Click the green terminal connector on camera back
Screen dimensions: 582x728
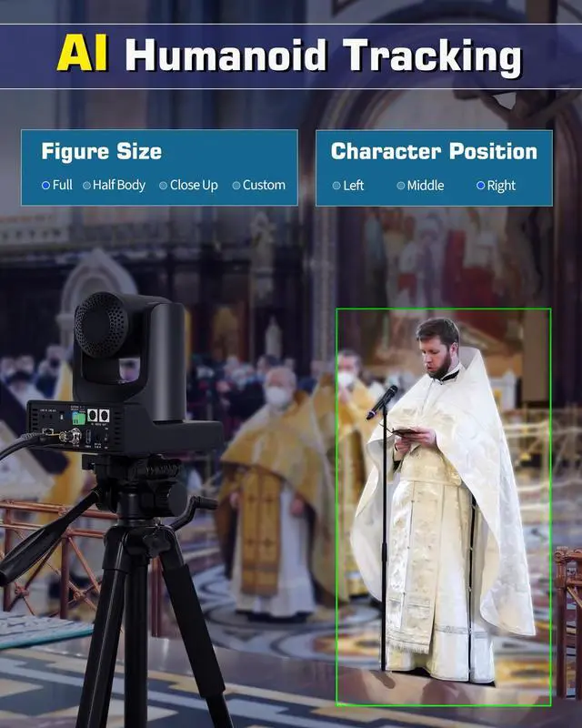point(78,418)
